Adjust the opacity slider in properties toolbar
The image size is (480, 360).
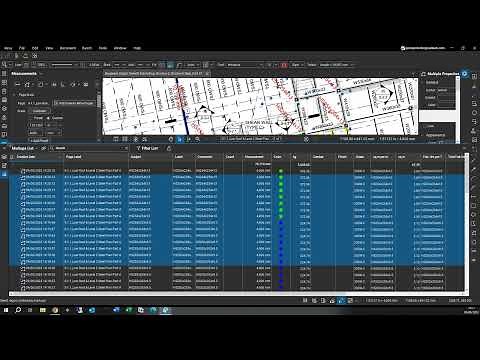point(62,65)
